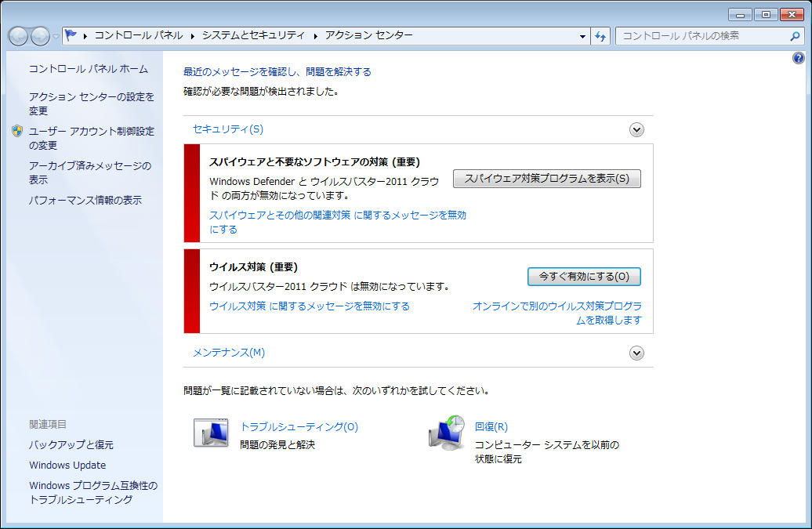This screenshot has width=812, height=529.
Task: Click the troubleshooting monitor icon
Action: pos(211,433)
